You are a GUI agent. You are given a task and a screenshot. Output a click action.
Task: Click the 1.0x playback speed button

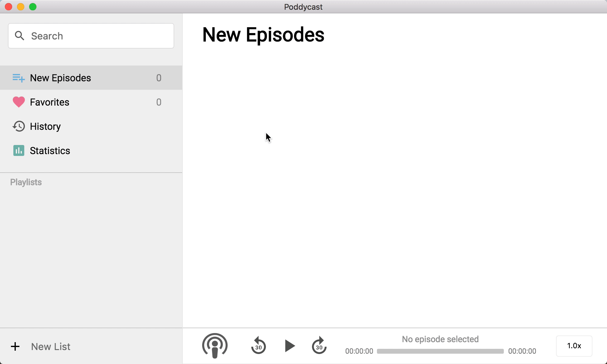(574, 346)
